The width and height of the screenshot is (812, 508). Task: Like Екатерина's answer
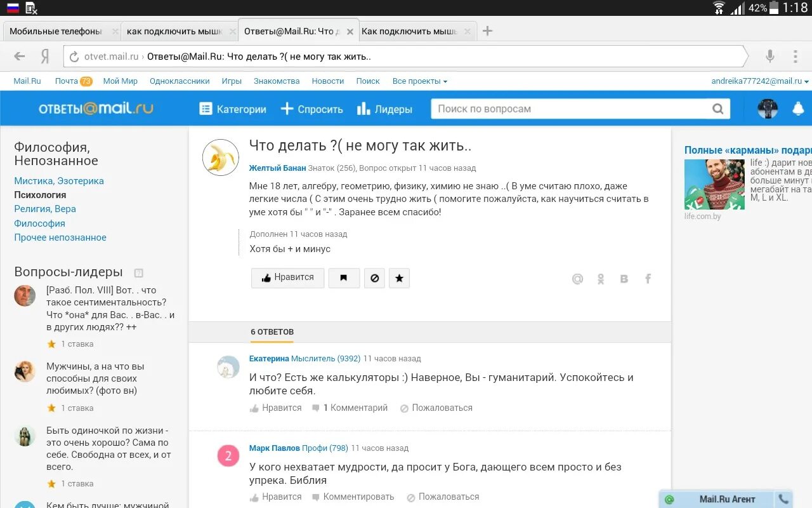275,408
